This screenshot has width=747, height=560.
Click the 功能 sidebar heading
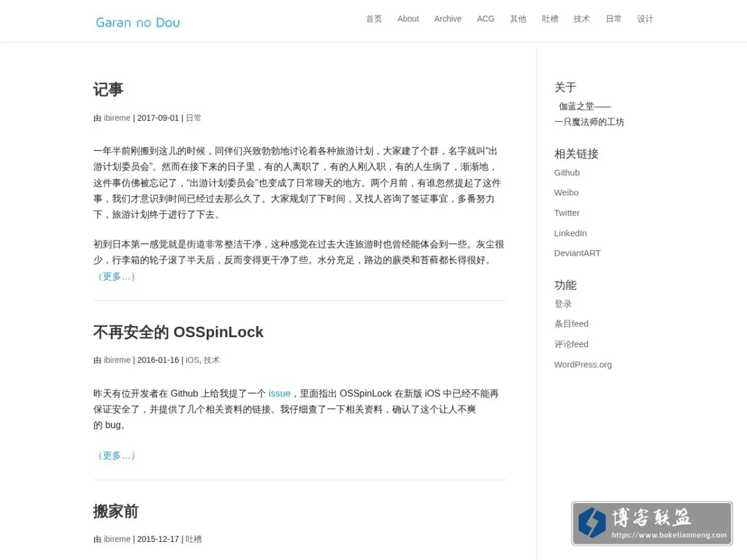coord(565,285)
